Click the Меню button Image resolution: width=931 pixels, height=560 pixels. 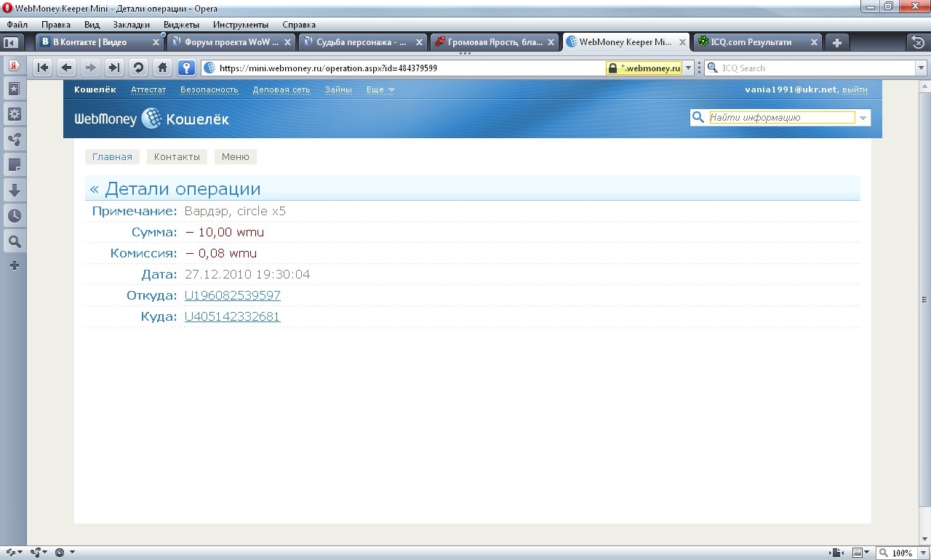coord(236,156)
